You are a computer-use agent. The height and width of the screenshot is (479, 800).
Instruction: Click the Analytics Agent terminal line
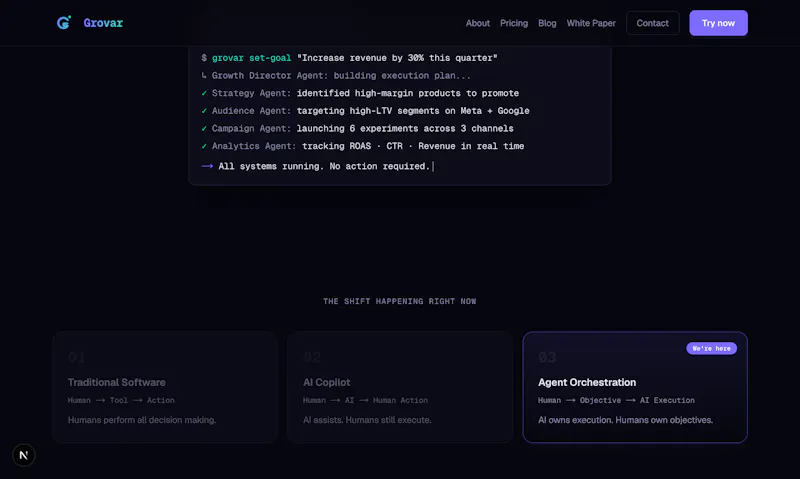coord(363,146)
